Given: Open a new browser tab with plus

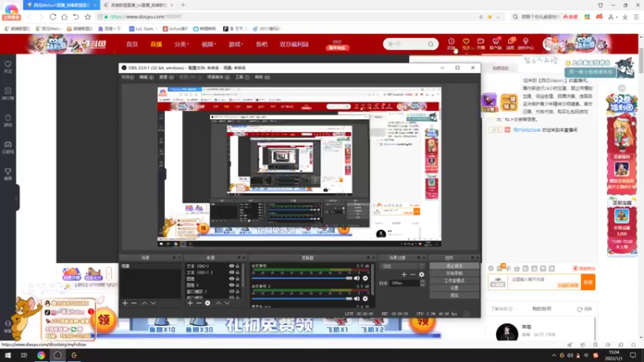Looking at the screenshot, I should coord(183,5).
